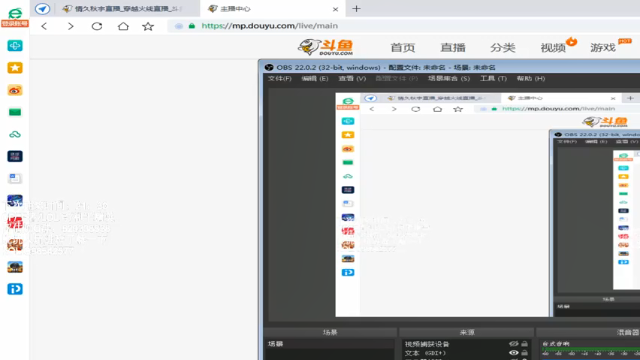Image resolution: width=640 pixels, height=360 pixels.
Task: Click the game thumbnail icon above iD icon
Action: [15, 267]
